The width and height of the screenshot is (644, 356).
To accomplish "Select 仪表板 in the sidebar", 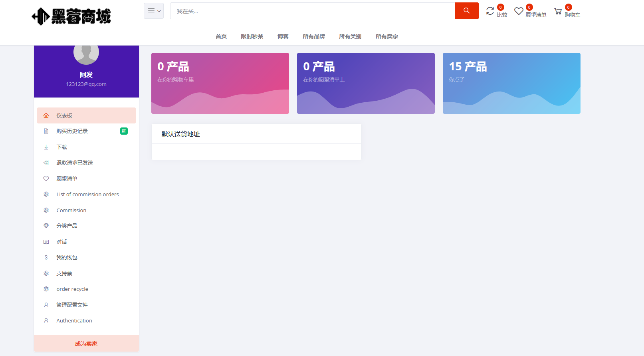I will pyautogui.click(x=86, y=115).
